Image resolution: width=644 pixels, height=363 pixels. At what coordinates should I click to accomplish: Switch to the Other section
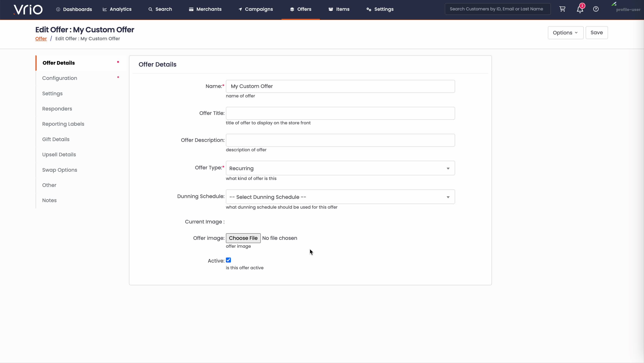(x=80, y=185)
